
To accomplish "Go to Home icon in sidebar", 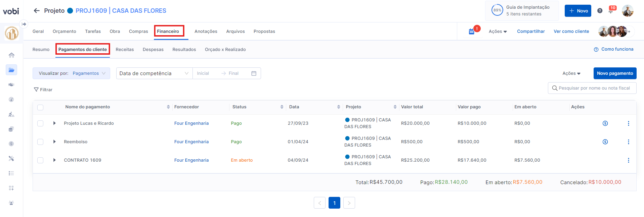I will click(11, 55).
